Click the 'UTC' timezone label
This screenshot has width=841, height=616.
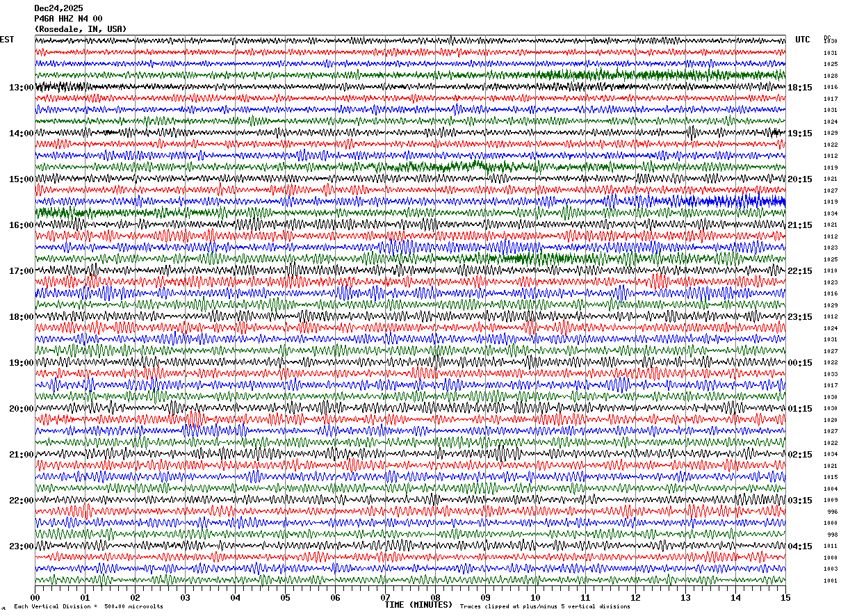click(x=803, y=40)
